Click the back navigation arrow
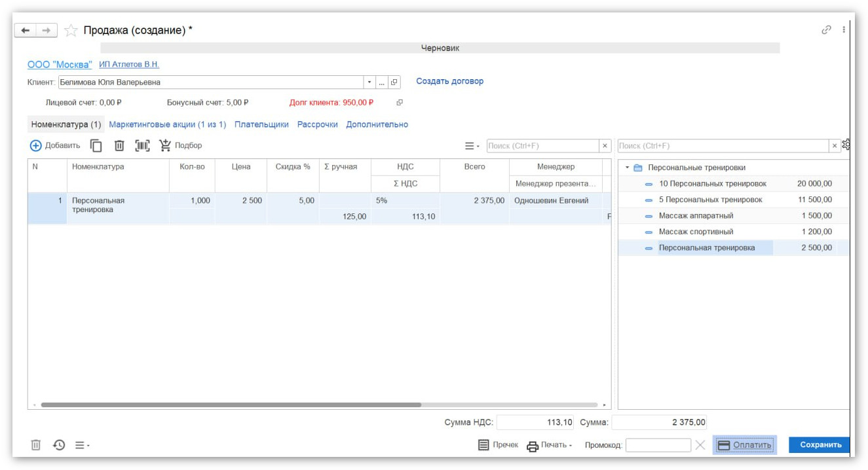Image resolution: width=868 pixels, height=470 pixels. click(25, 31)
